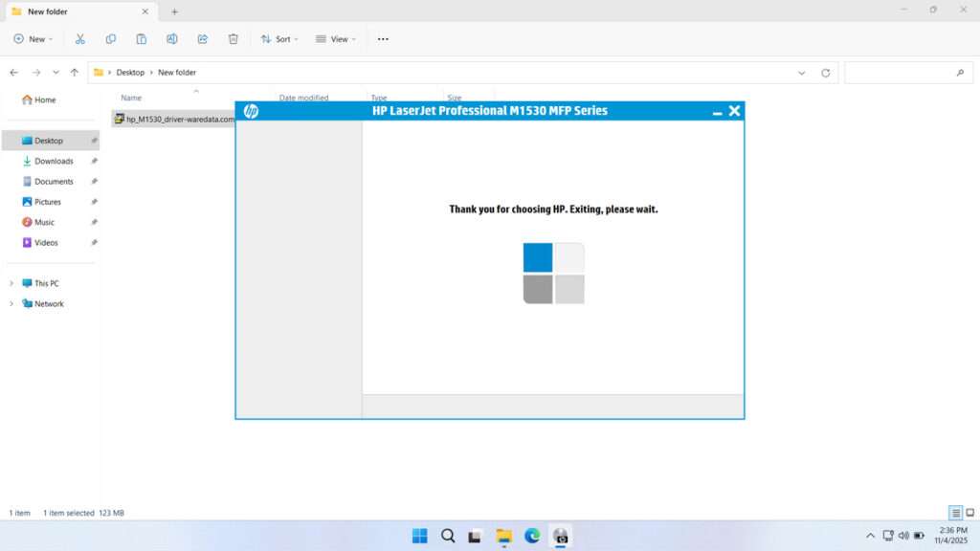The width and height of the screenshot is (980, 551).
Task: Open the Downloads folder in sidebar
Action: pyautogui.click(x=54, y=161)
